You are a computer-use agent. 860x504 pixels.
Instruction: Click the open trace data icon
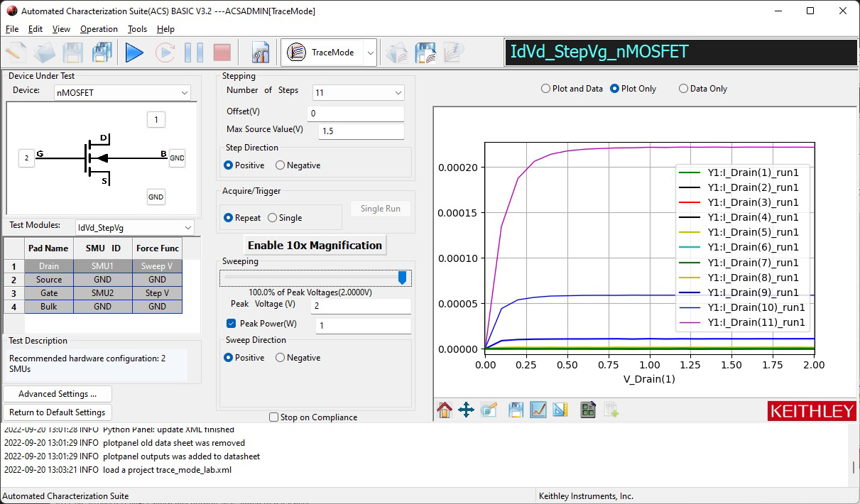pyautogui.click(x=398, y=53)
